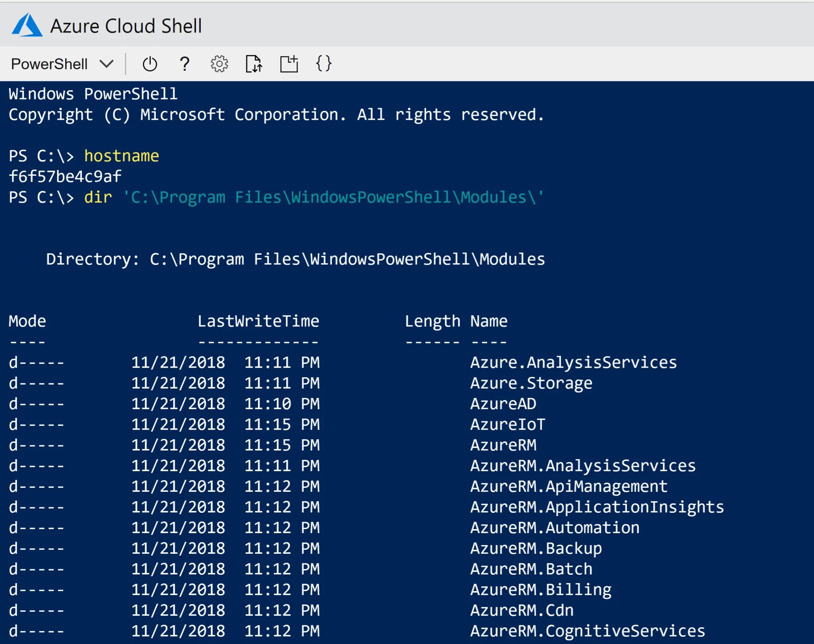The height and width of the screenshot is (644, 814).
Task: Restart Cloud Shell with power icon
Action: pyautogui.click(x=149, y=64)
